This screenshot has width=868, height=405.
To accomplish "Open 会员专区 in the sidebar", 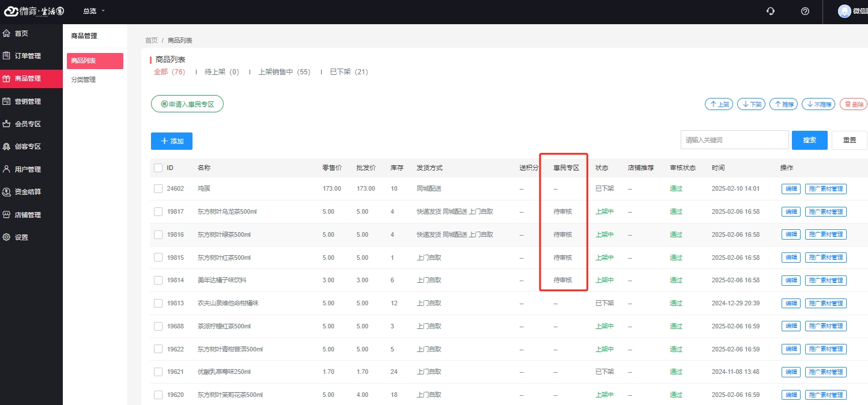I will [28, 124].
